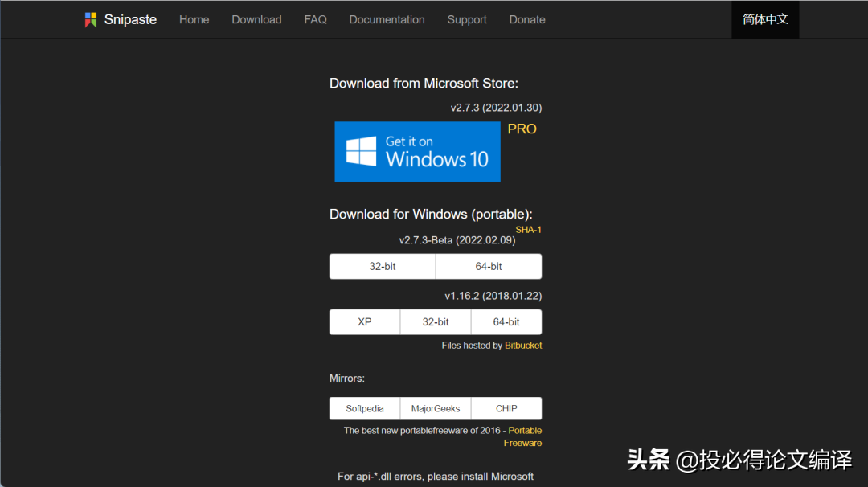Select the 'Files hosted by' text
Screen dimensions: 868x487
point(472,346)
